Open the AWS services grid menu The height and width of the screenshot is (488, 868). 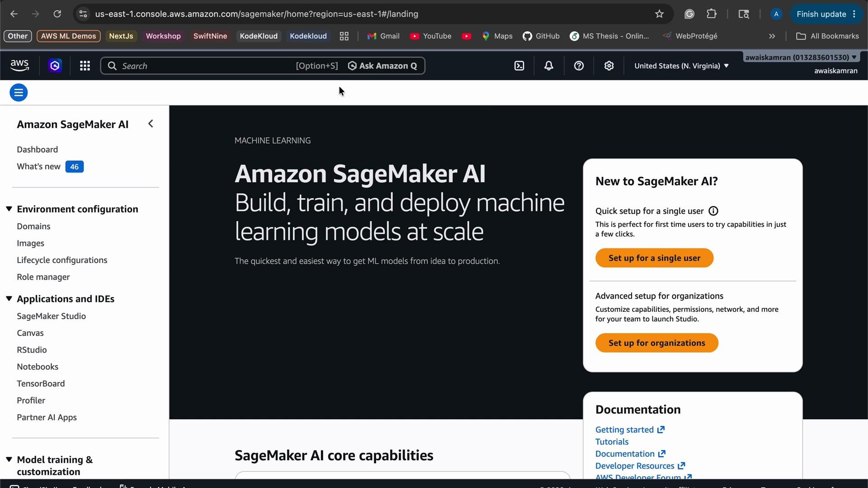pos(85,66)
